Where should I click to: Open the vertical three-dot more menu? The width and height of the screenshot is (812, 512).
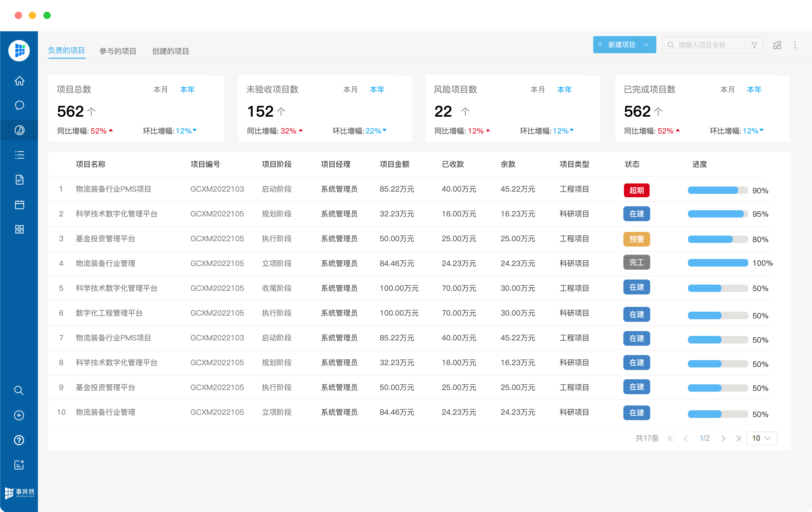click(795, 45)
